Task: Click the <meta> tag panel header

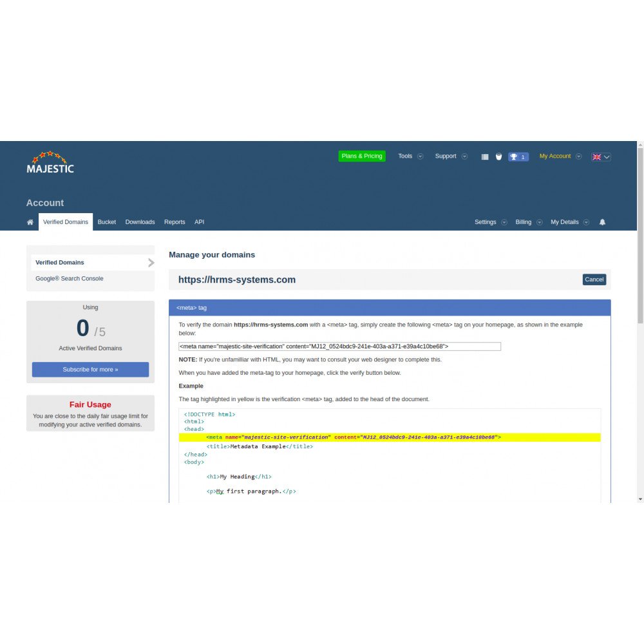Action: 390,308
